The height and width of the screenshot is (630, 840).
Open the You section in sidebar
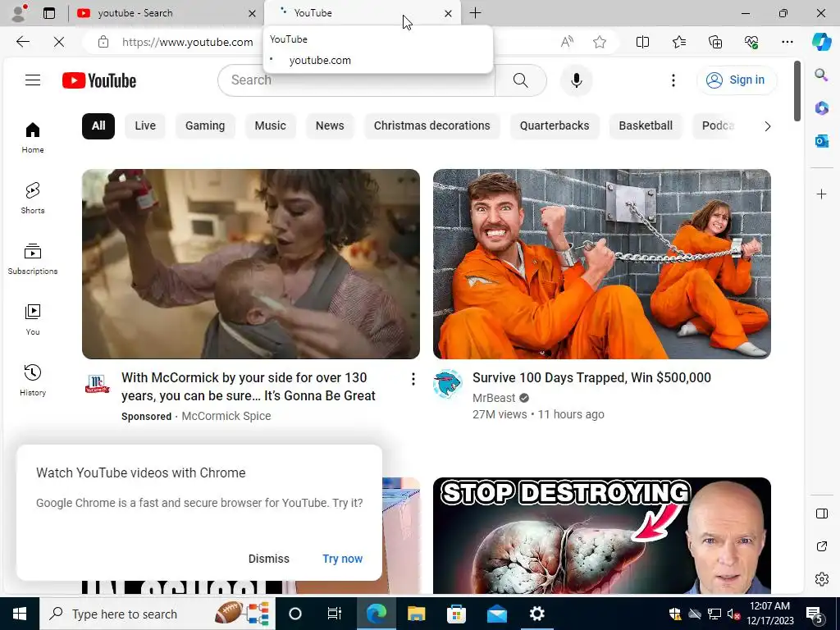click(33, 320)
